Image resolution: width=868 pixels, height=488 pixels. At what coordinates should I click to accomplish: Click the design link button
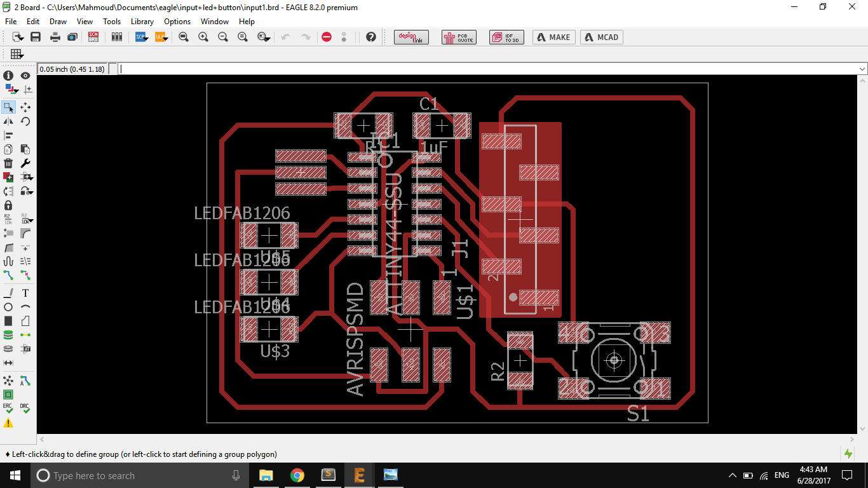click(411, 37)
